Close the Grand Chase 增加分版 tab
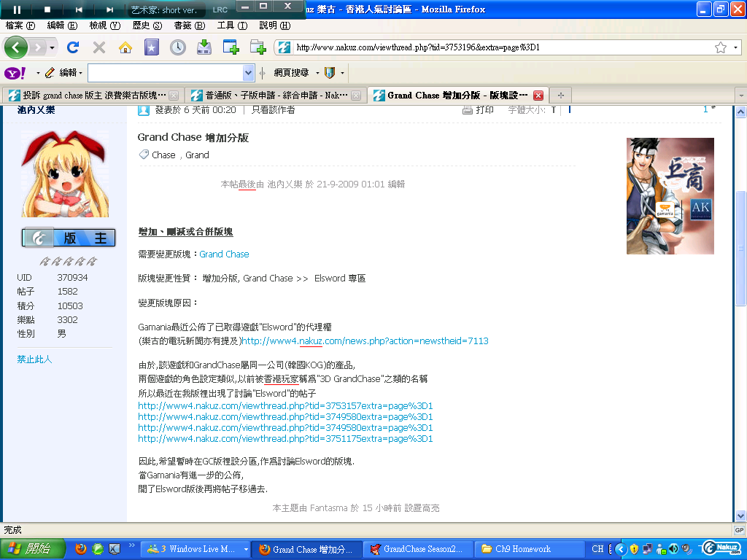The height and width of the screenshot is (560, 747). point(538,96)
